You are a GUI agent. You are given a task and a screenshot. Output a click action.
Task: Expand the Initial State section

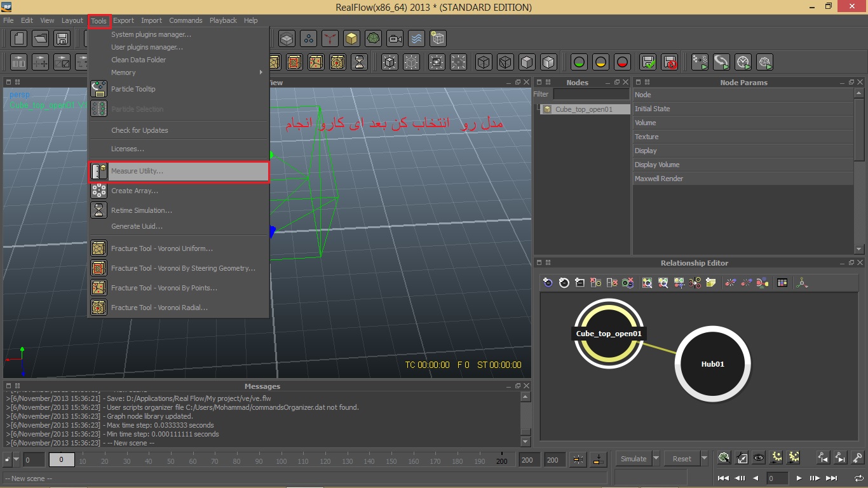pyautogui.click(x=743, y=109)
